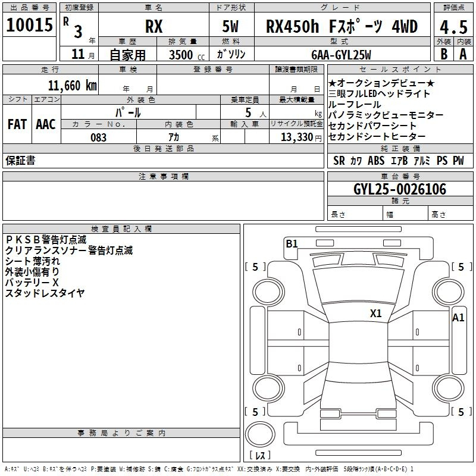The width and height of the screenshot is (476, 476).
Task: Select model code 6AA-GYL25W
Action: pyautogui.click(x=342, y=55)
